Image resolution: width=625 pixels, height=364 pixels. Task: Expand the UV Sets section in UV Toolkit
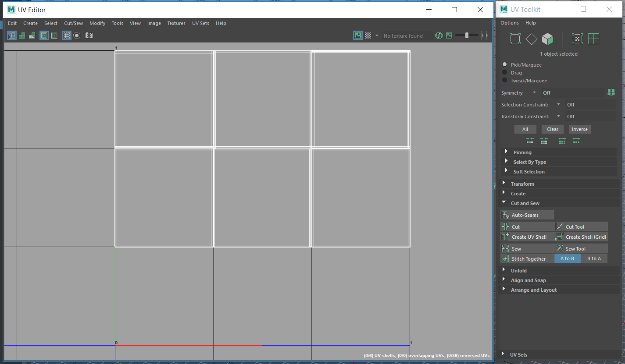(x=559, y=354)
